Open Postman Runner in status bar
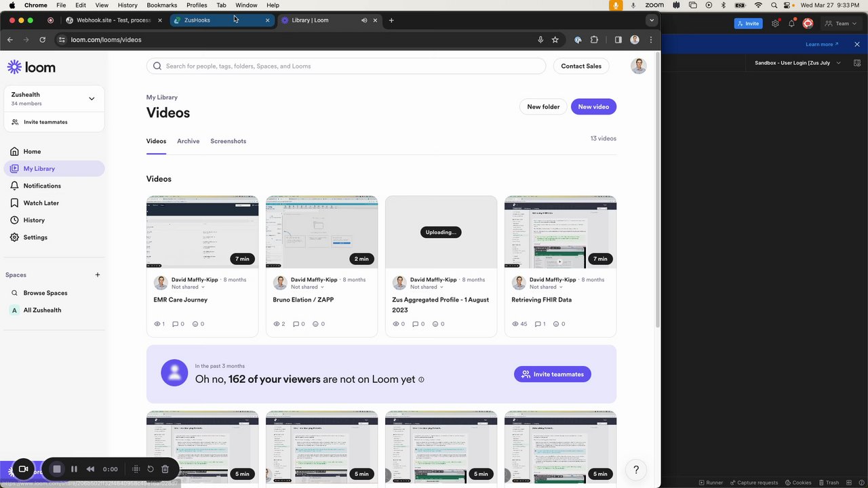 tap(711, 483)
